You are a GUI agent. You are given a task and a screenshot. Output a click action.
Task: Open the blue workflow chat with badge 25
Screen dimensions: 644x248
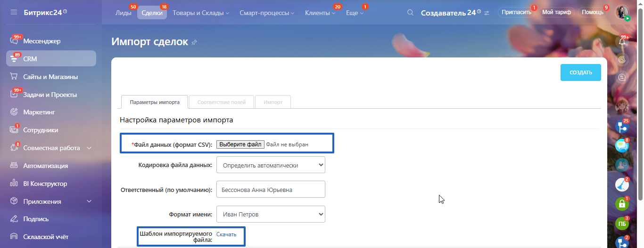(622, 127)
